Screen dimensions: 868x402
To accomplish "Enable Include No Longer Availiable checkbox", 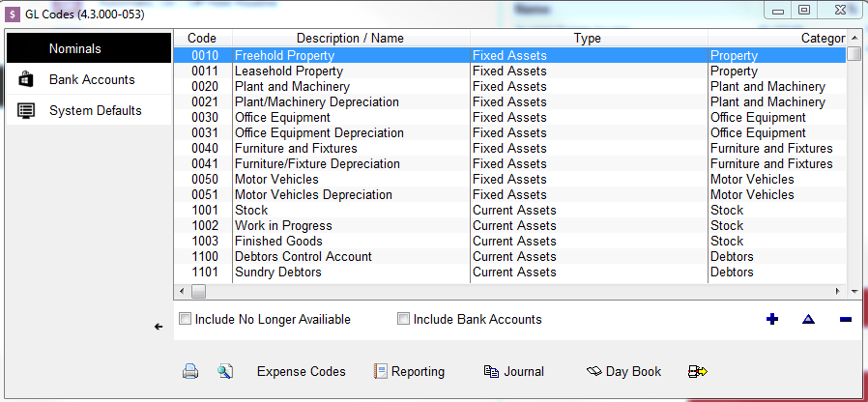I will 185,319.
